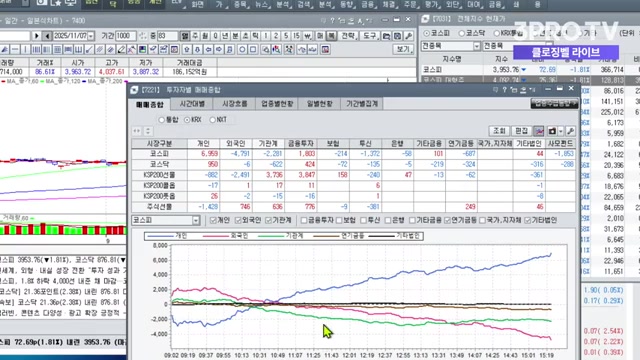This screenshot has height=360, width=640.
Task: Open the date dropdown showing 2025/11/07
Action: 91,36
